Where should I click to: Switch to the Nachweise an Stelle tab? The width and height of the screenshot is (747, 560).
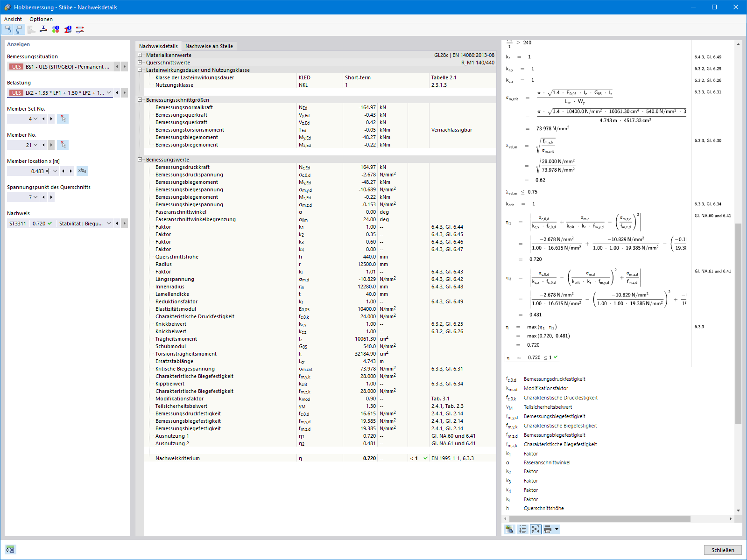pyautogui.click(x=209, y=46)
